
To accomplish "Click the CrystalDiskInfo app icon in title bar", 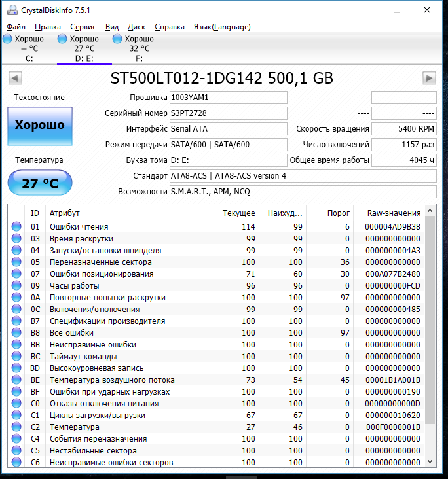I will click(12, 10).
